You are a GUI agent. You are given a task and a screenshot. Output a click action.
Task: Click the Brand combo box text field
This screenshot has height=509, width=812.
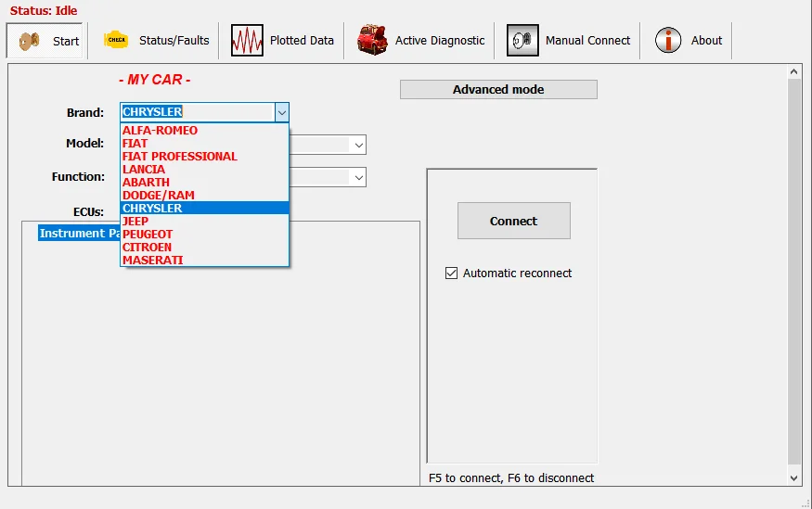pyautogui.click(x=198, y=112)
